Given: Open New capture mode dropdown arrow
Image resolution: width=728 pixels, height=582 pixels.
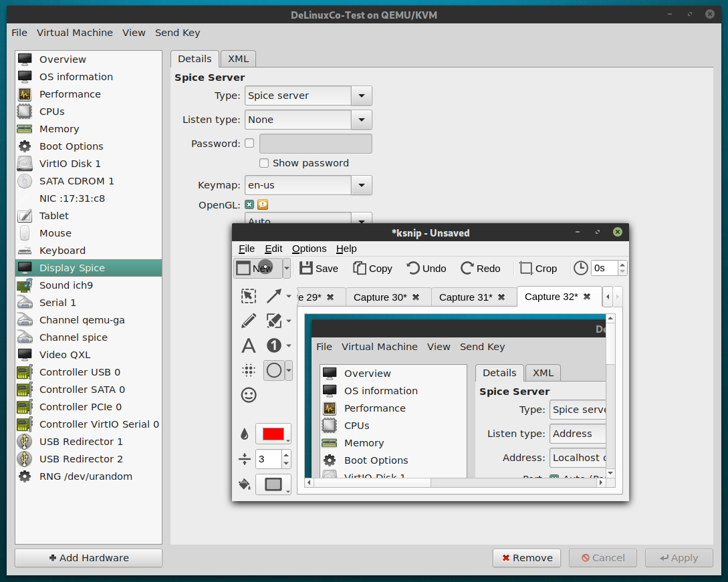Looking at the screenshot, I should pos(287,268).
